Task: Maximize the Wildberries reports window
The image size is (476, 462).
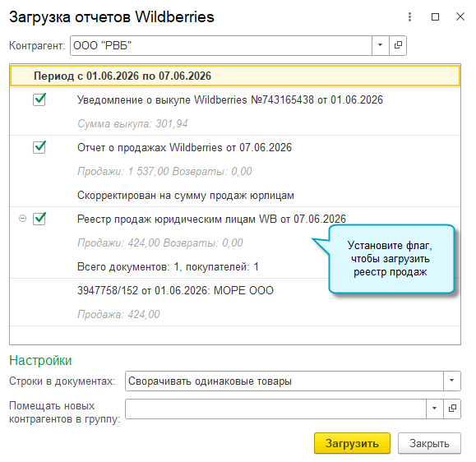Action: click(435, 16)
